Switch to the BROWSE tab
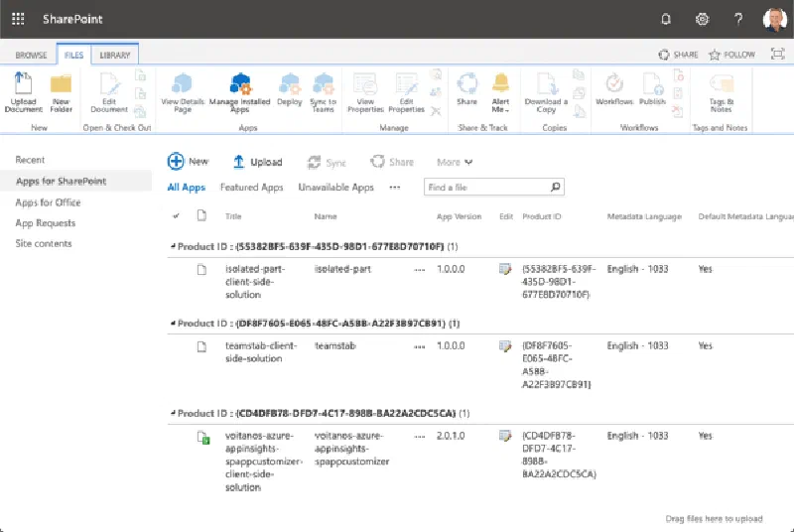 coord(31,55)
